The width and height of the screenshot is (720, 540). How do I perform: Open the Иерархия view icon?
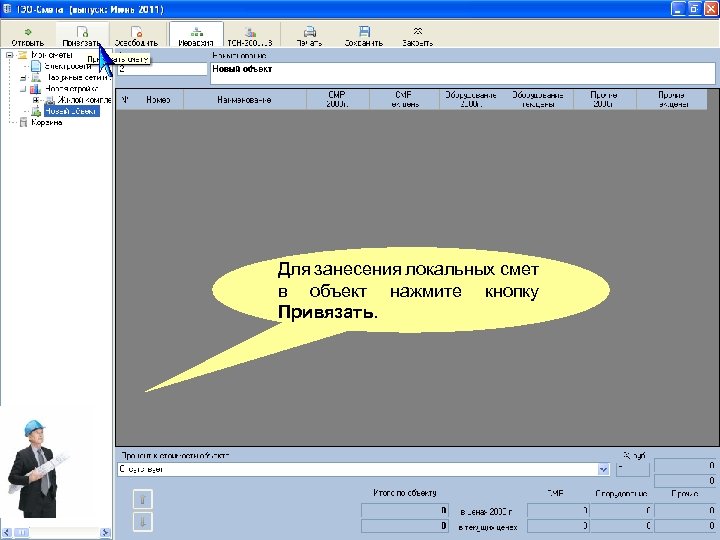(x=196, y=35)
